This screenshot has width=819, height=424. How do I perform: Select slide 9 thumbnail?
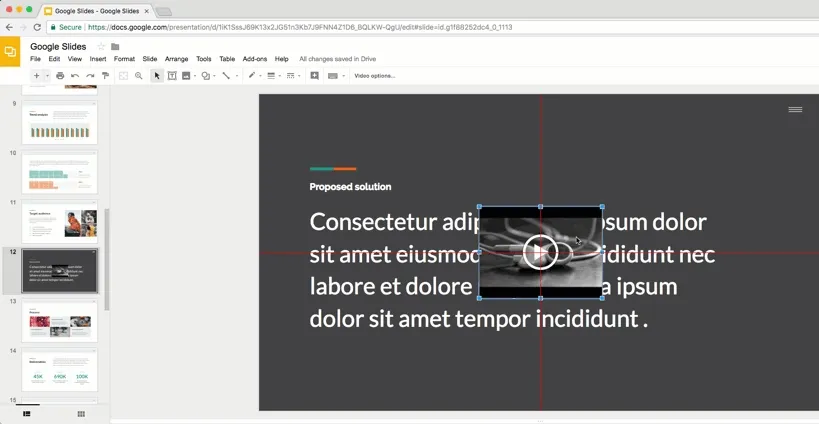pyautogui.click(x=60, y=123)
